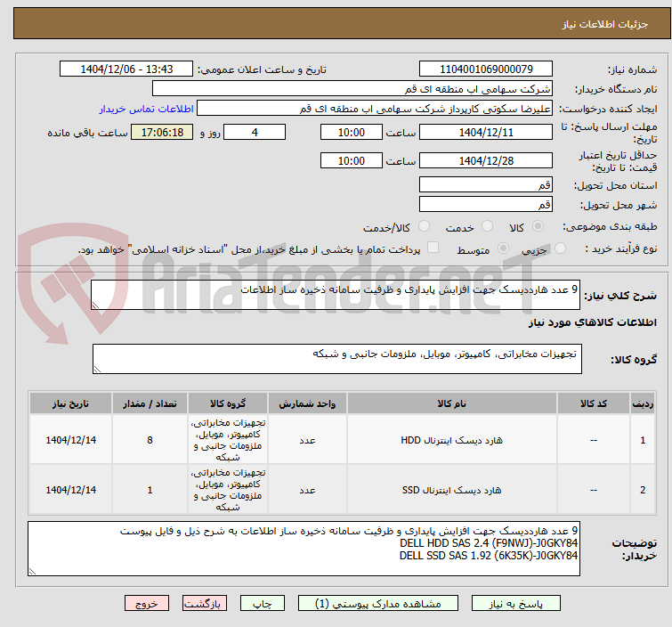Open مشاهده مدارک پیوستی (1) attachments

pyautogui.click(x=378, y=603)
